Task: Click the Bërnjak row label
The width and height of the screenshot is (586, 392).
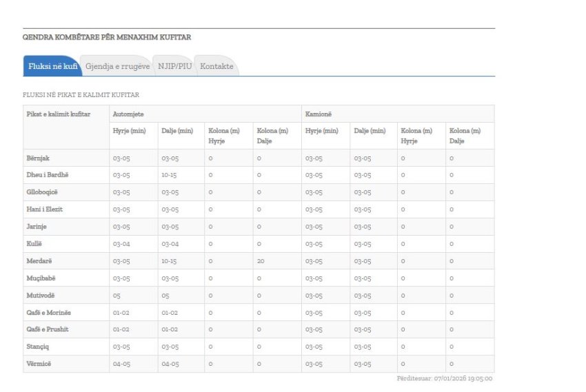Action: tap(39, 158)
